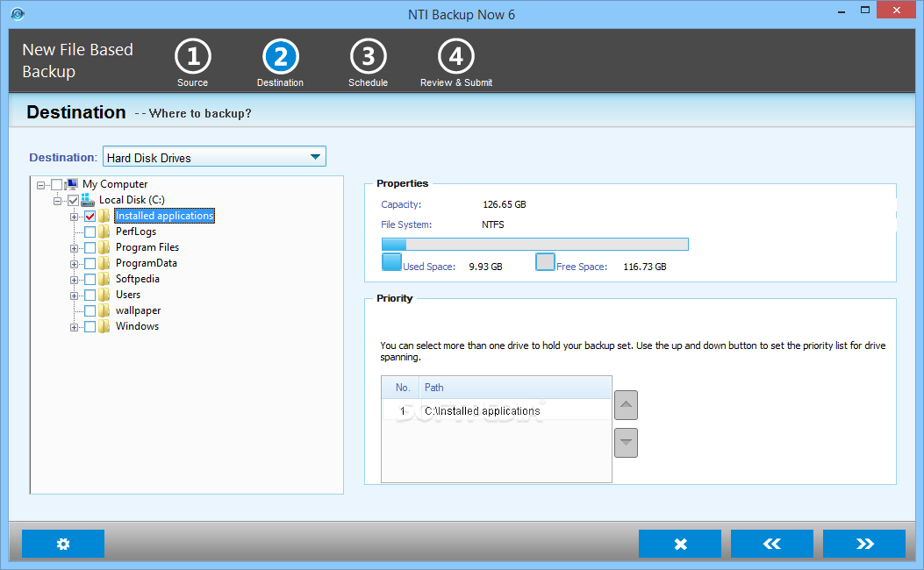Select the Installed applications tree item
This screenshot has width=924, height=570.
pyautogui.click(x=164, y=216)
